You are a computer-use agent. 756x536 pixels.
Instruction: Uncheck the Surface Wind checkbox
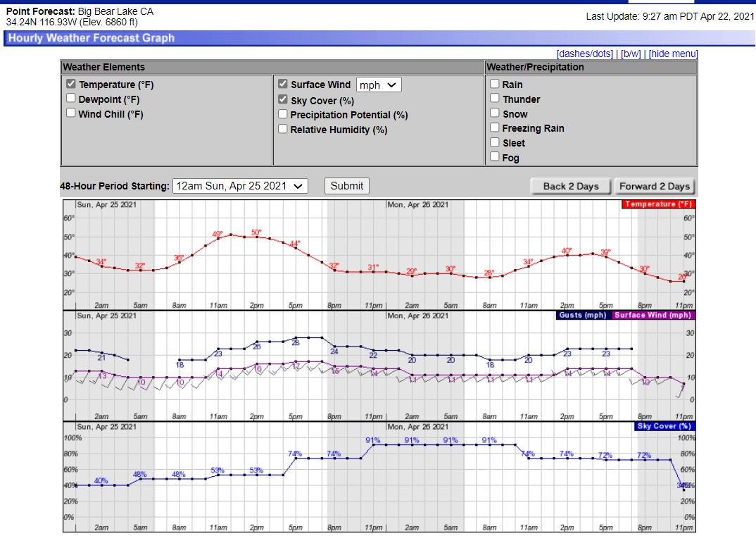(283, 84)
